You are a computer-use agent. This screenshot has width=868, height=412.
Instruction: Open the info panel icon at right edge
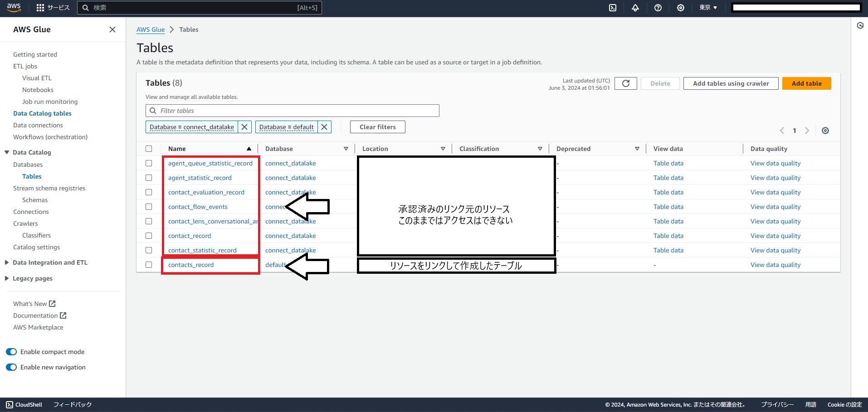[860, 25]
